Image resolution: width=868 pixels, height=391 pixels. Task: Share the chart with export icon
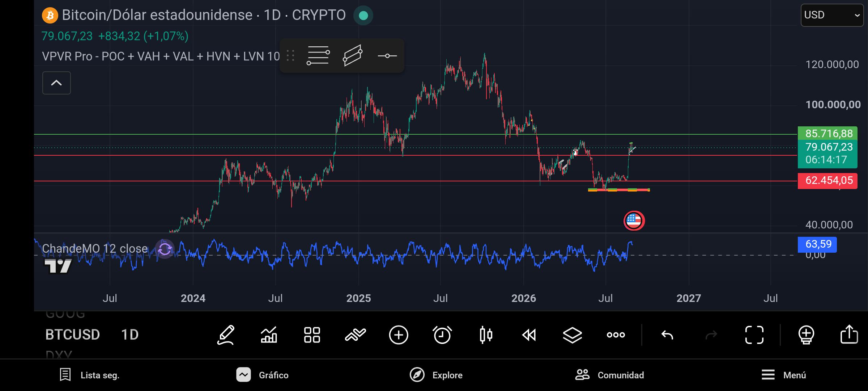849,334
